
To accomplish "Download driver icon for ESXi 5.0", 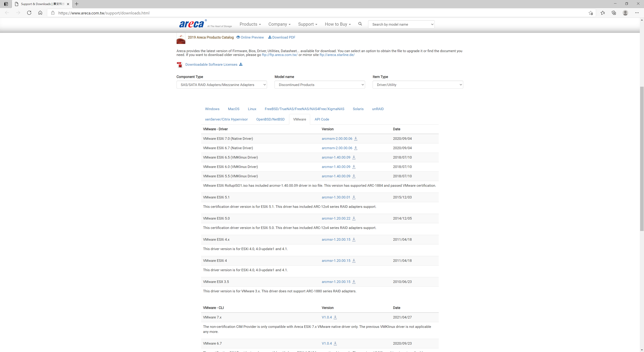I will [354, 219].
